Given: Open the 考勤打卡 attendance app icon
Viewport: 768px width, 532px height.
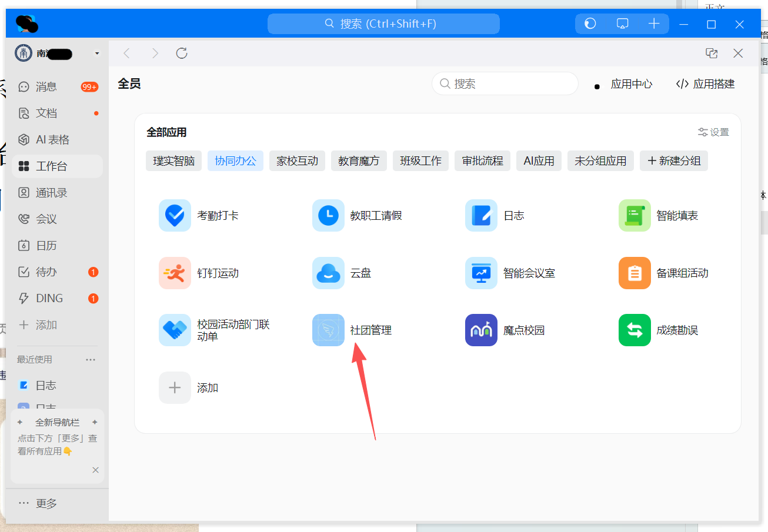Looking at the screenshot, I should 175,215.
